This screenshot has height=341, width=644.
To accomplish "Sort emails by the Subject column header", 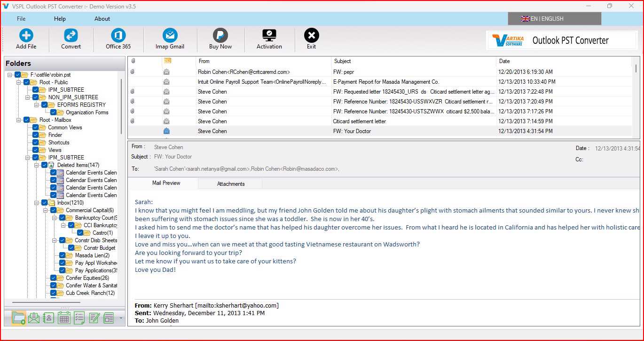I will (x=414, y=61).
